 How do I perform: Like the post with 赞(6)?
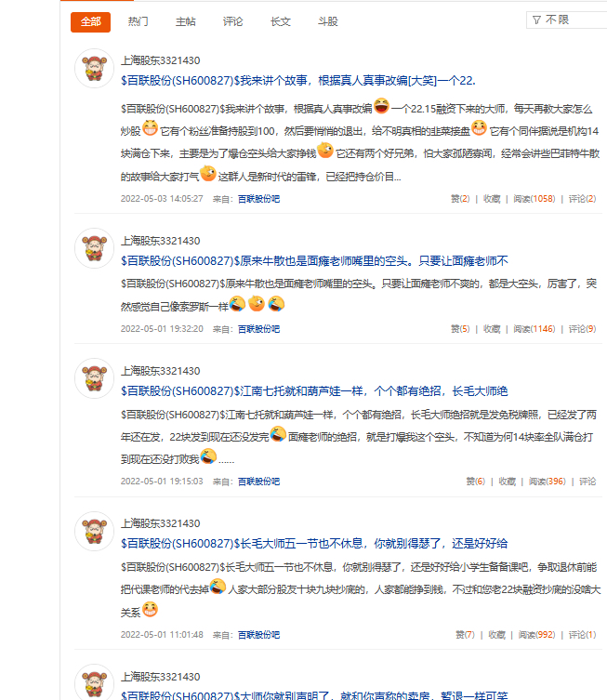pos(475,482)
